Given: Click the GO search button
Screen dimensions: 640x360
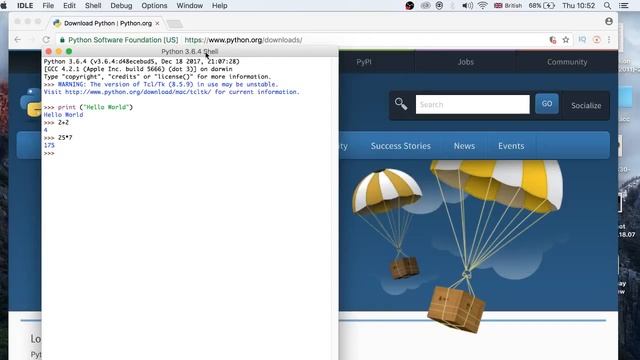Looking at the screenshot, I should 547,104.
